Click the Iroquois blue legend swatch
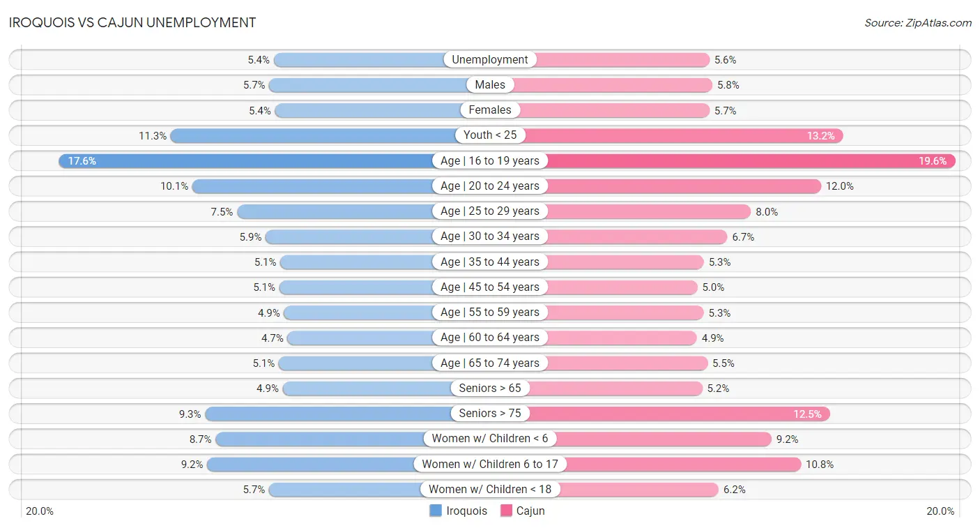Image resolution: width=980 pixels, height=528 pixels. (x=436, y=511)
